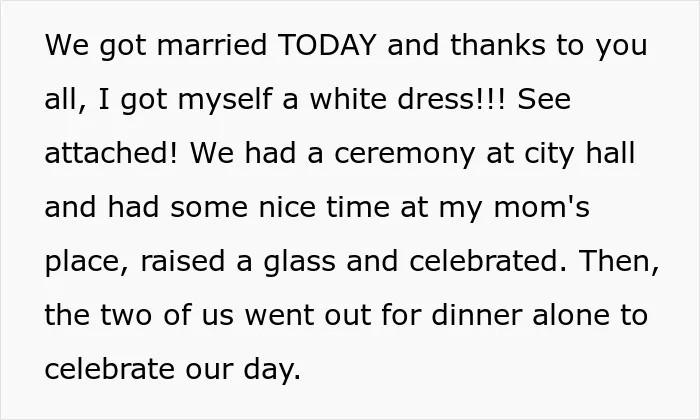Click the word TODAY in capitals
This screenshot has width=700, height=420.
[x=327, y=45]
